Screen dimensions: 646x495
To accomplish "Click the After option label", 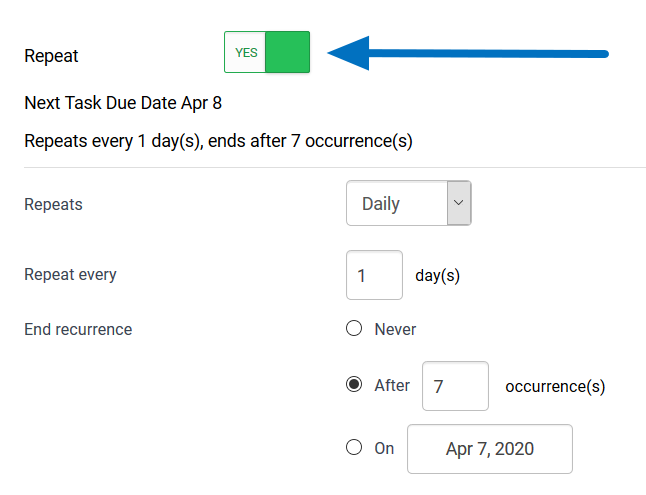I will point(392,385).
